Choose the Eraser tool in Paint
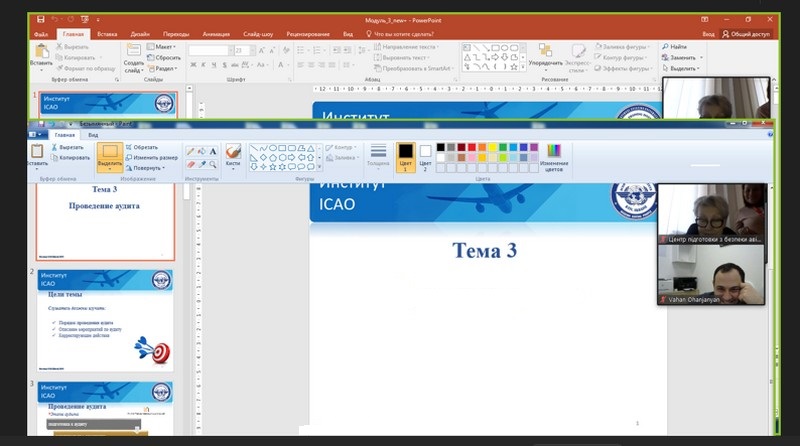Screen dimensions: 800x446 click(x=189, y=164)
